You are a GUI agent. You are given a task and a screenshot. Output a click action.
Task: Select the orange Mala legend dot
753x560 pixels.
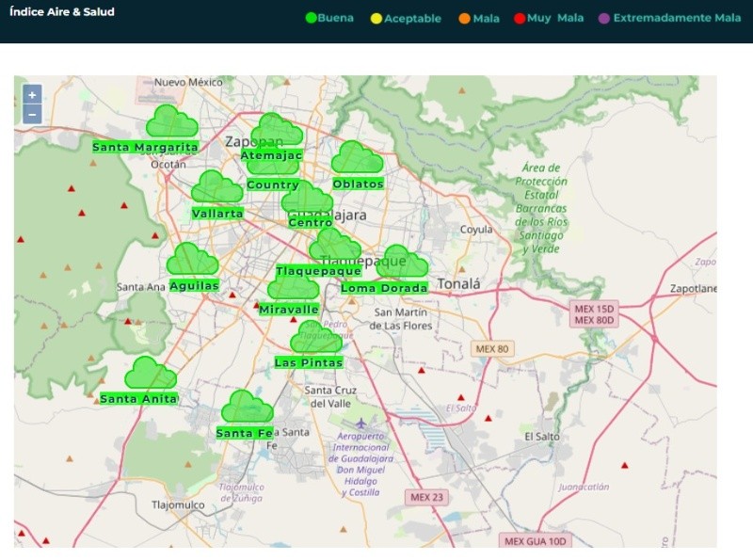[x=465, y=18]
